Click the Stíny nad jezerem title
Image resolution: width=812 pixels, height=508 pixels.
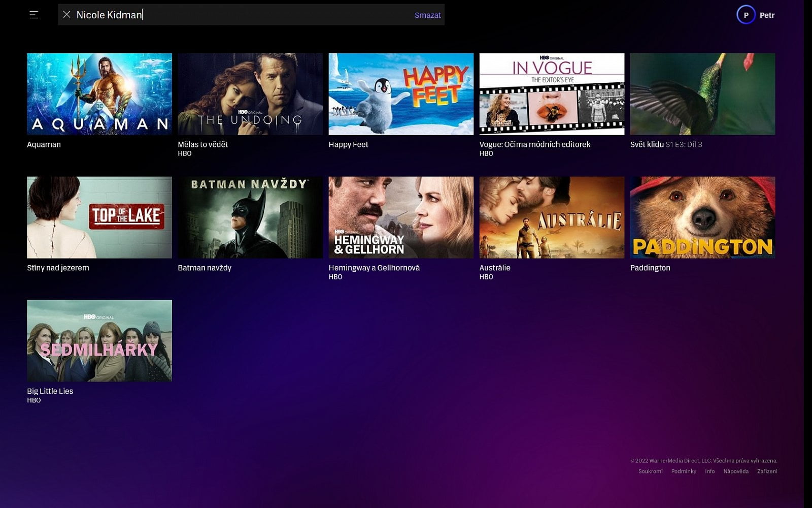pyautogui.click(x=58, y=268)
